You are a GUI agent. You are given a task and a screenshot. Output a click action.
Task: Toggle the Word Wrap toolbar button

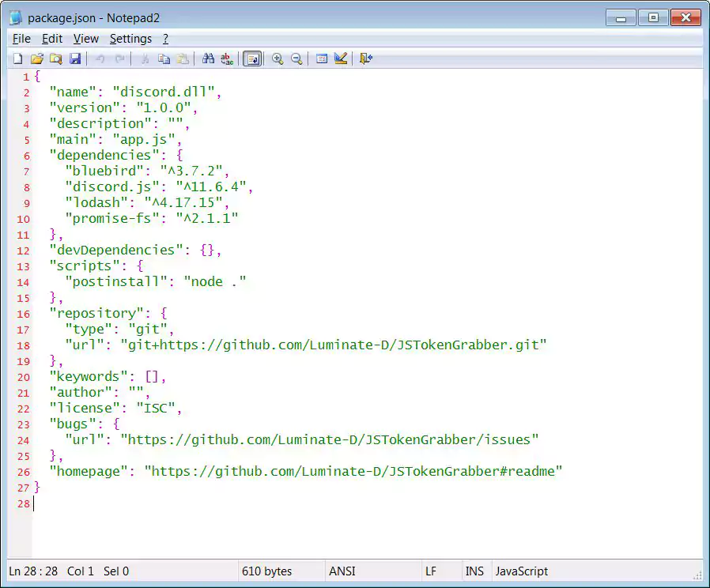coord(252,58)
